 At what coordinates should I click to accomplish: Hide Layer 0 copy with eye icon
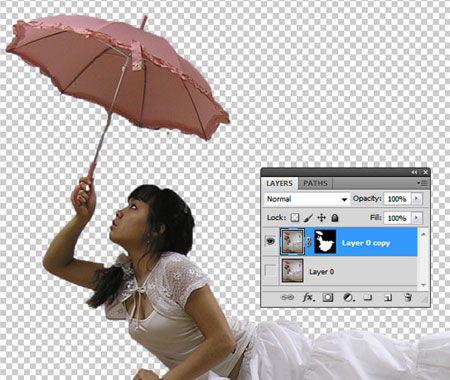click(x=270, y=241)
